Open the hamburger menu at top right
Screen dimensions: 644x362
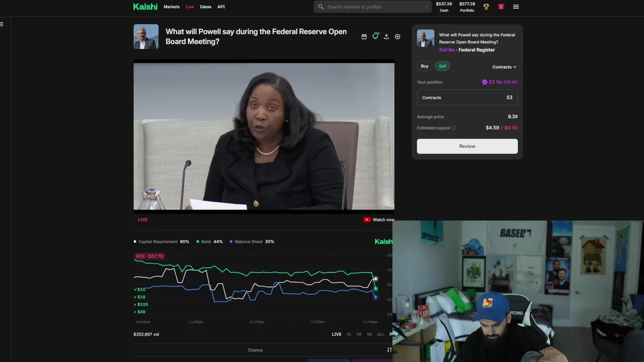click(x=516, y=7)
